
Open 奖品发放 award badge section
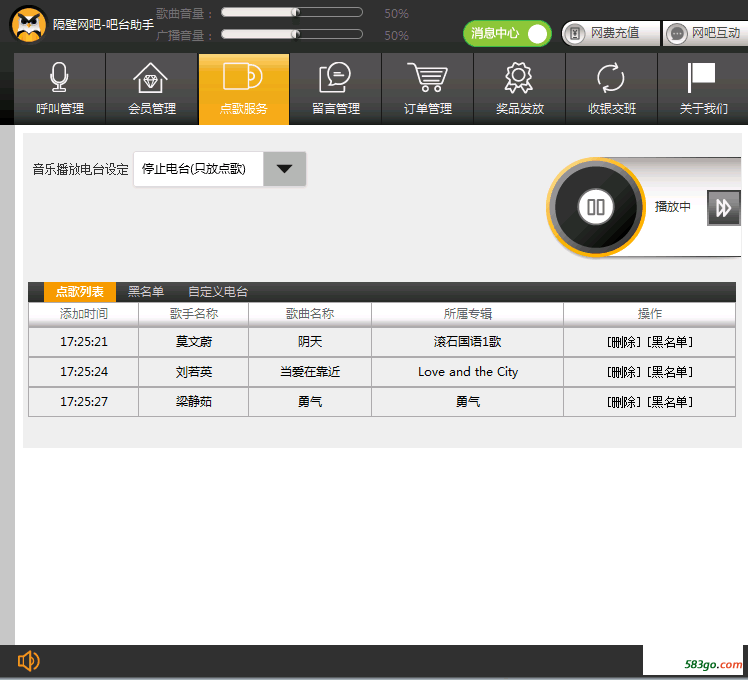tap(520, 89)
